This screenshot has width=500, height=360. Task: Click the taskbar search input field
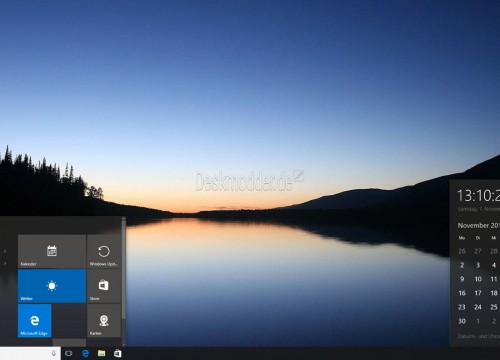(30, 353)
